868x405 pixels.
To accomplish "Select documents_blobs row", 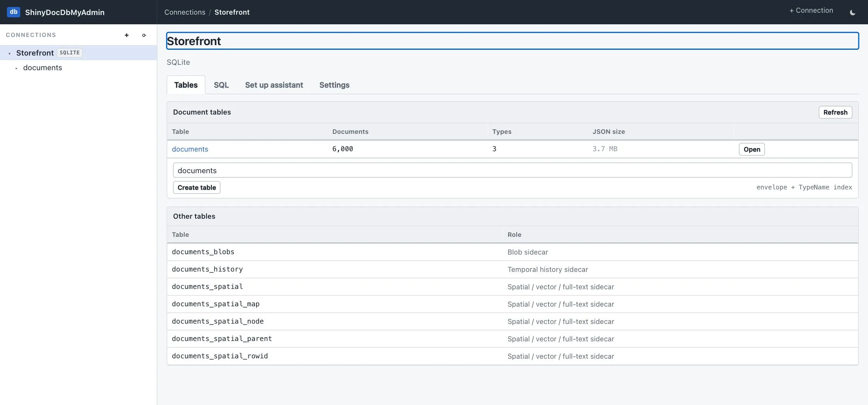I will (x=512, y=252).
